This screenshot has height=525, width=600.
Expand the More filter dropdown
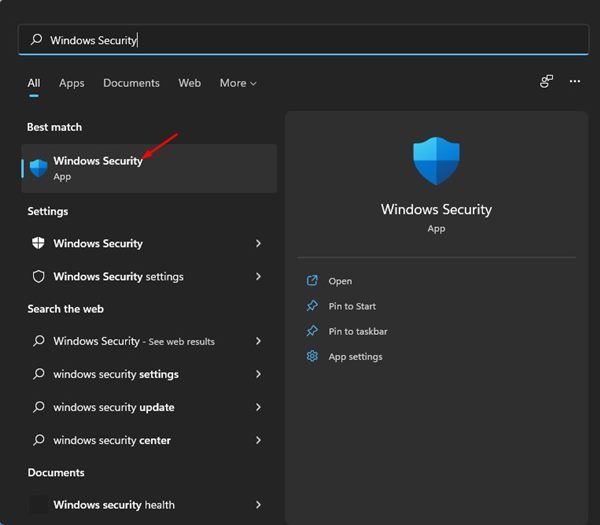click(x=238, y=83)
